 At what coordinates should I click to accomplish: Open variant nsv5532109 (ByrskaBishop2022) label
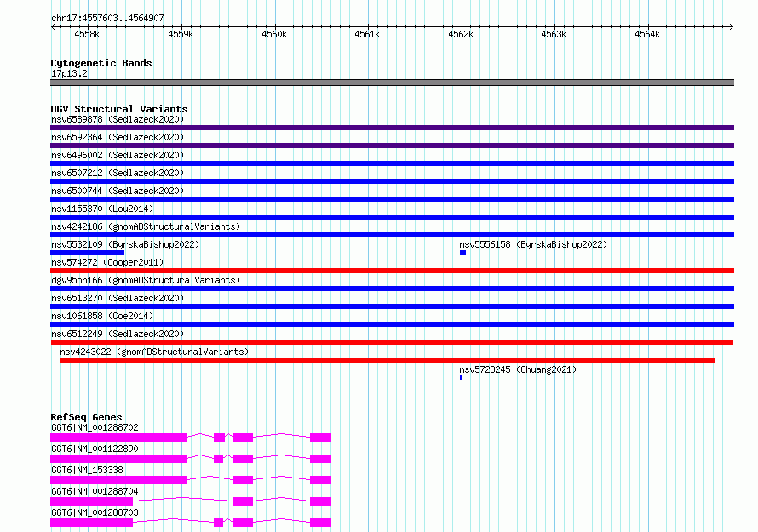click(x=125, y=244)
